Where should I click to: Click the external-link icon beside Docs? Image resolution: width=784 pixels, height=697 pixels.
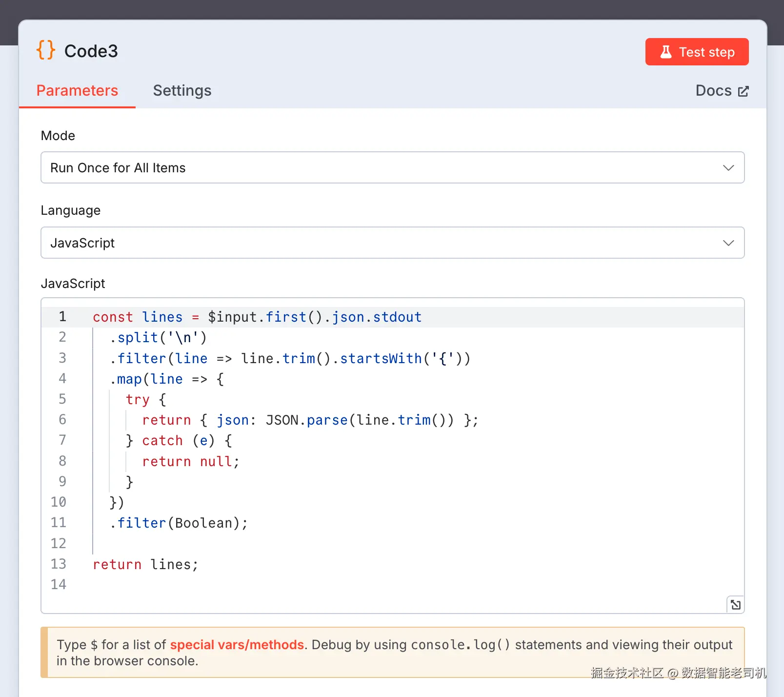[743, 91]
